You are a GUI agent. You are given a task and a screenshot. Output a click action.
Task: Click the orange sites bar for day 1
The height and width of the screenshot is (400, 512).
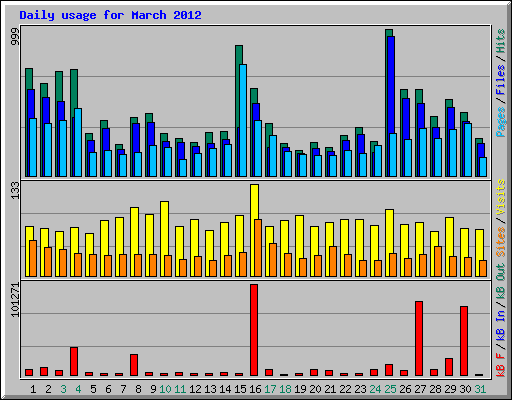pyautogui.click(x=33, y=258)
